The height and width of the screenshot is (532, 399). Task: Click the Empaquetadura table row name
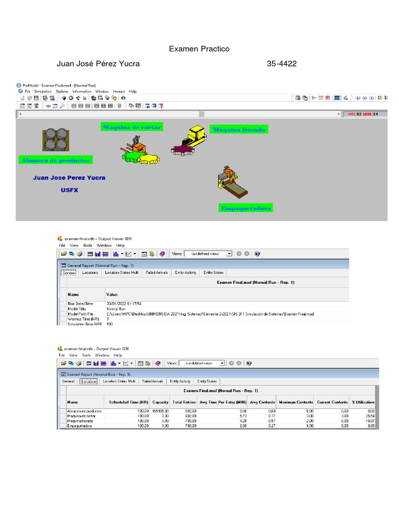click(x=79, y=426)
